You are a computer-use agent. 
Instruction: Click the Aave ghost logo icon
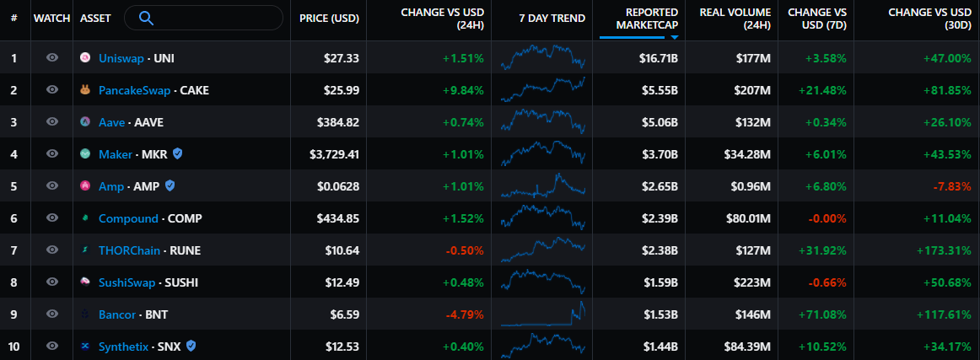[x=85, y=122]
